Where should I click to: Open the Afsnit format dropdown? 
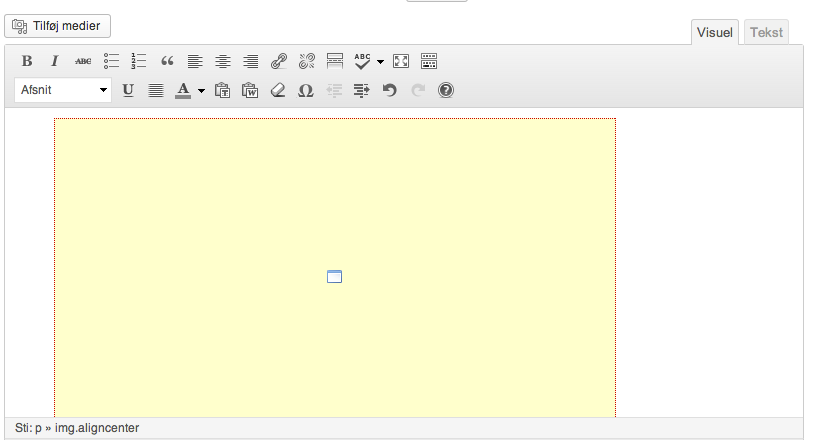[x=63, y=90]
